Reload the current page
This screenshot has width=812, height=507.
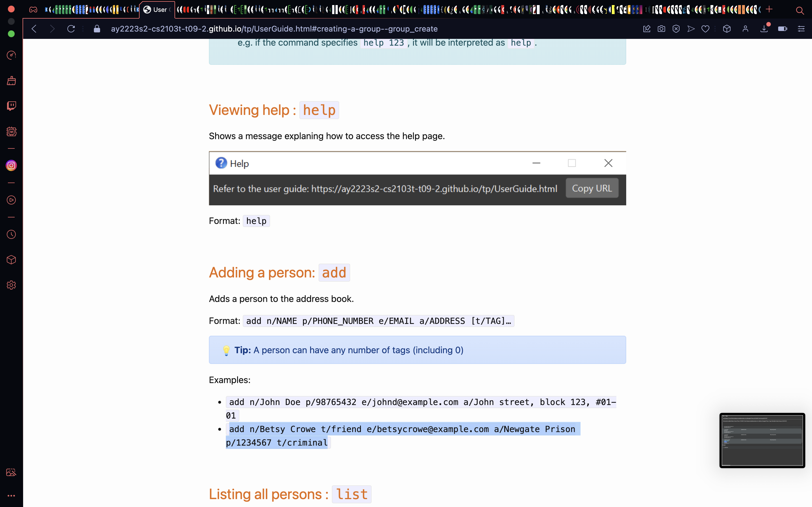[x=71, y=29]
